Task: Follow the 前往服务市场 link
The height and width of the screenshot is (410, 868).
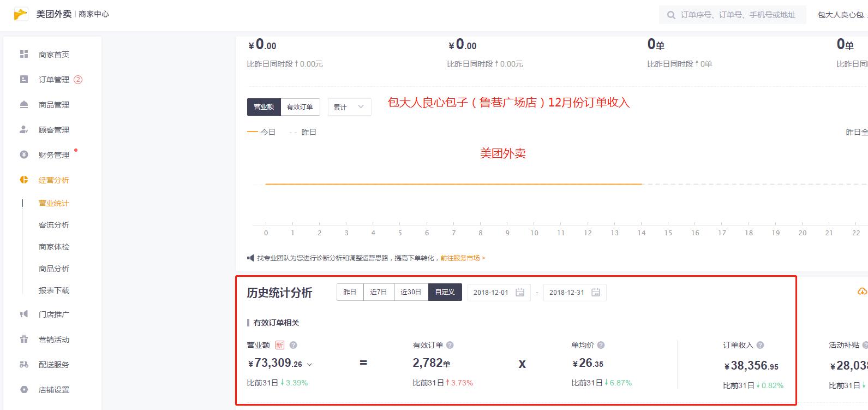Action: [x=463, y=258]
